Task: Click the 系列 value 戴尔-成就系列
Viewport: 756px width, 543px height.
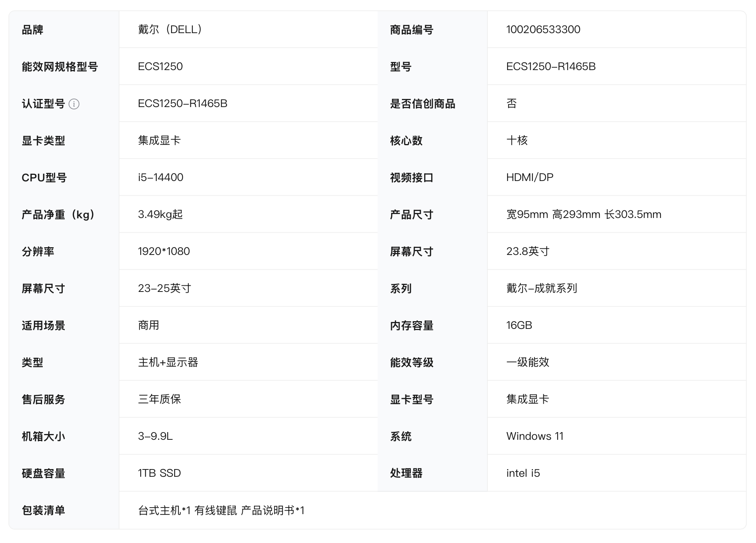Action: 541,288
